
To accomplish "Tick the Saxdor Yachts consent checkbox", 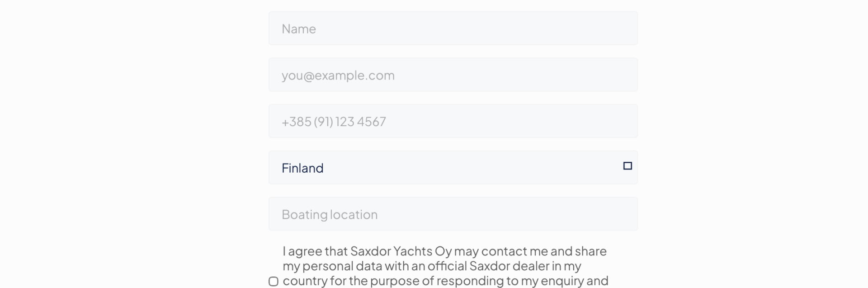I will point(274,281).
